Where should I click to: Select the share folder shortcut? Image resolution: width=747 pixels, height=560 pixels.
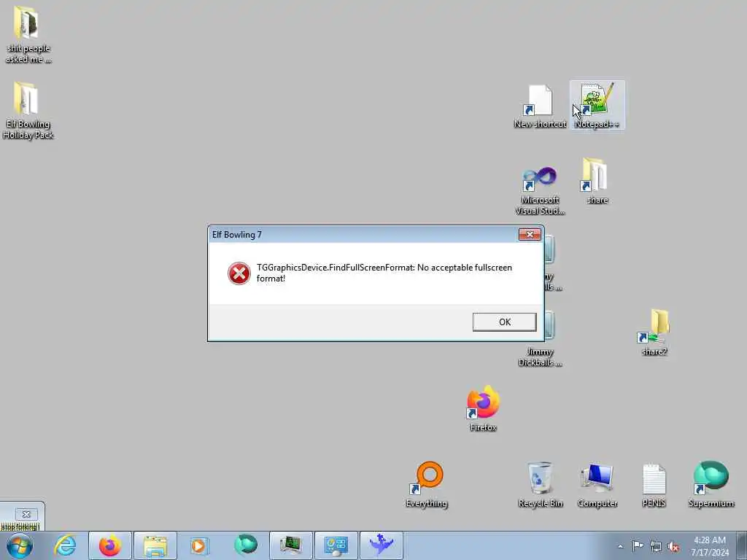coord(597,181)
